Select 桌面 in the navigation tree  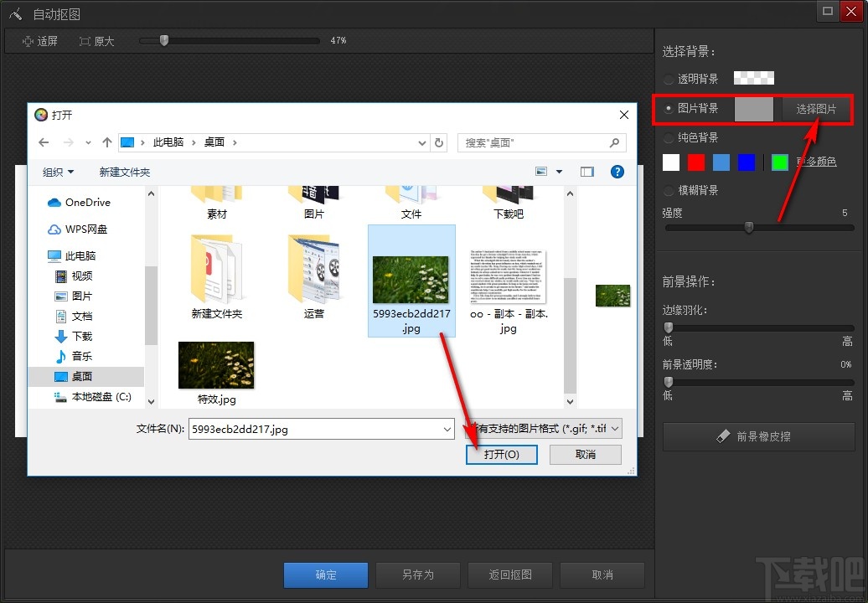[82, 376]
